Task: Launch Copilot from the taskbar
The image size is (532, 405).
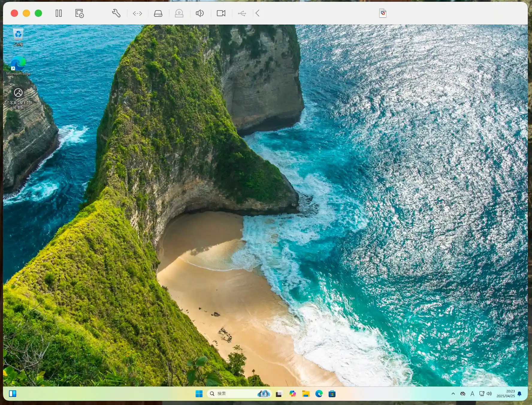Action: click(x=293, y=394)
